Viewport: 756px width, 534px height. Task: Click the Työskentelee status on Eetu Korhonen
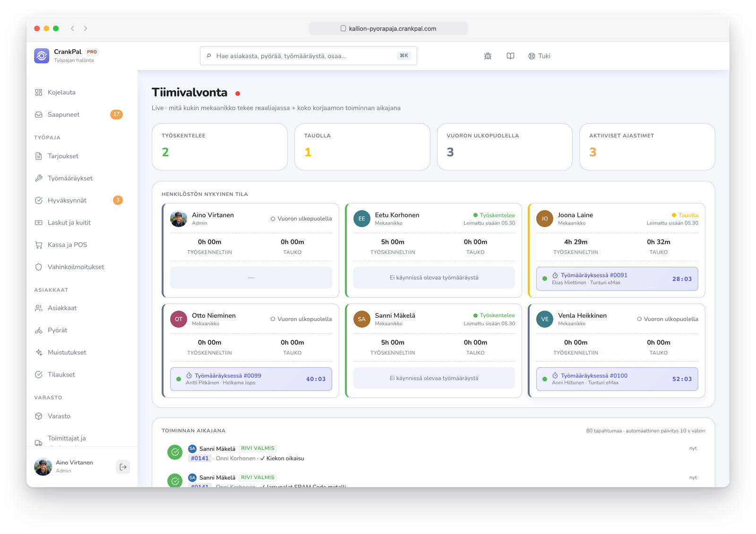[x=494, y=215]
